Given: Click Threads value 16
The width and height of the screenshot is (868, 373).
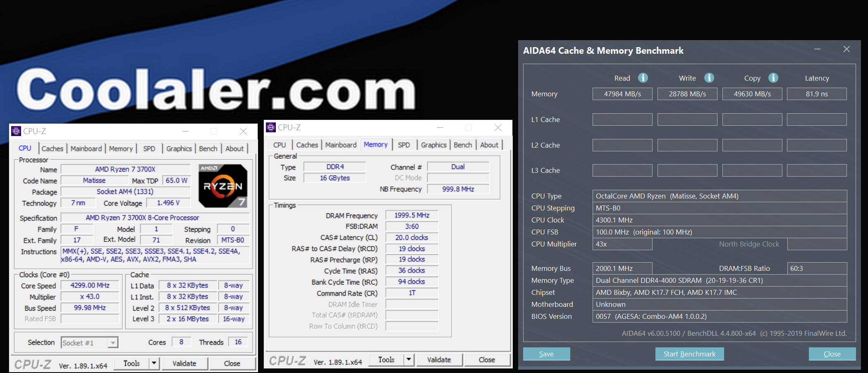Looking at the screenshot, I should click(x=238, y=342).
